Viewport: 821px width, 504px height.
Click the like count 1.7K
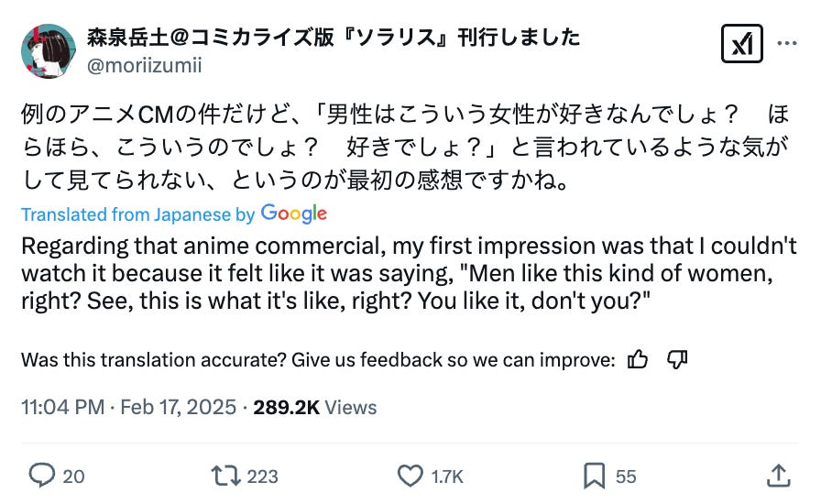[x=447, y=477]
